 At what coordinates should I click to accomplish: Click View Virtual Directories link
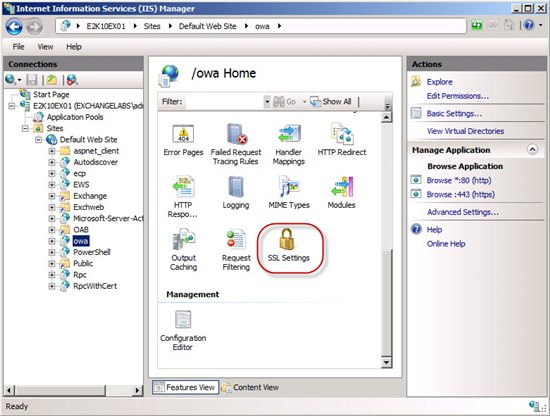tap(465, 131)
